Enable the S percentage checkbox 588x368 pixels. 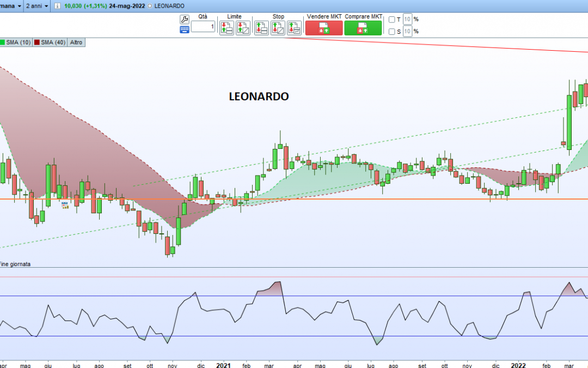[x=392, y=32]
